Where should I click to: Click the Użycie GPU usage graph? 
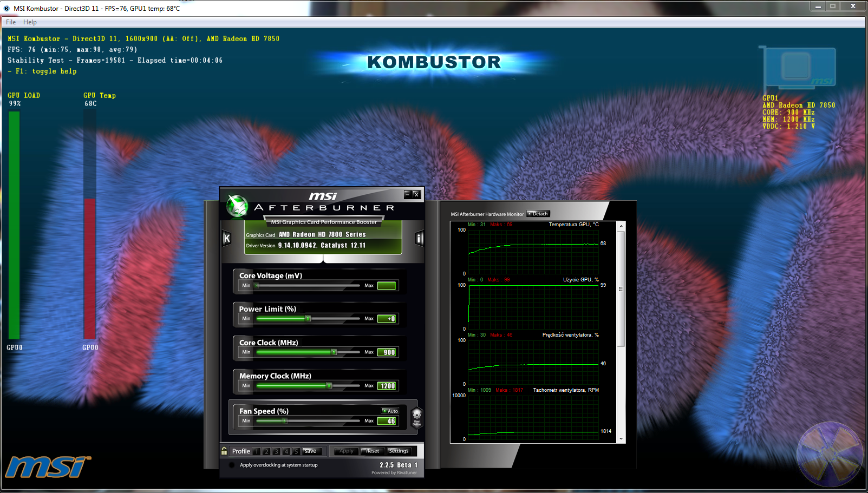click(533, 307)
